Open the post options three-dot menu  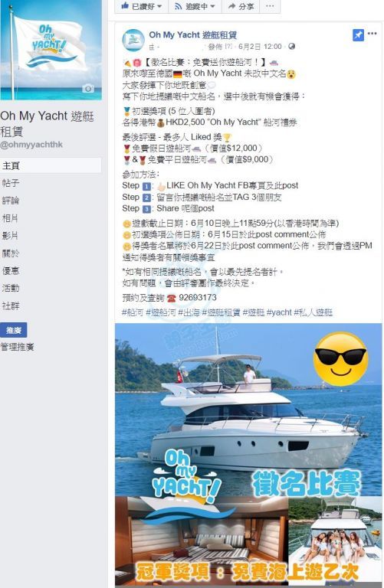pyautogui.click(x=372, y=34)
